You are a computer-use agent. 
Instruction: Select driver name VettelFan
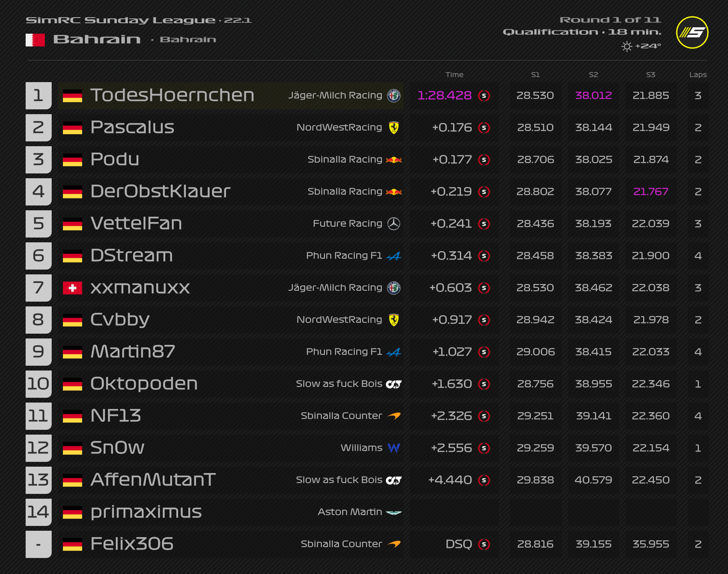coord(136,224)
